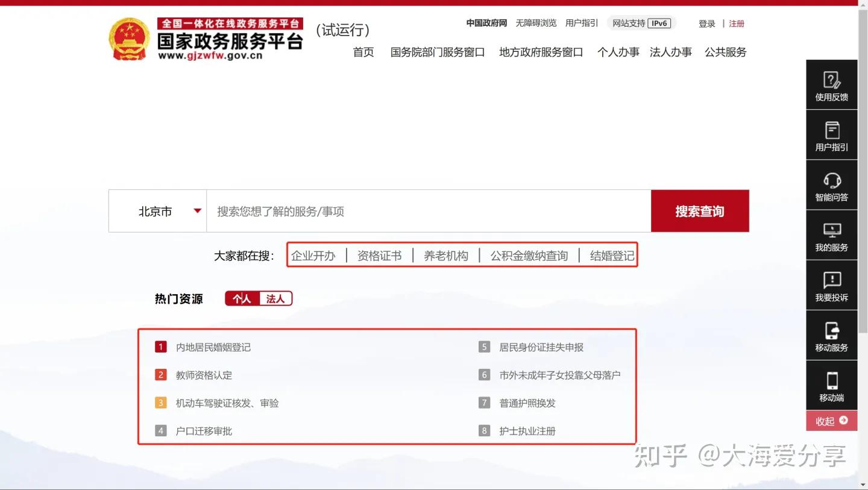The image size is (868, 490).
Task: Click the 移动服务 mobile service icon
Action: [831, 336]
